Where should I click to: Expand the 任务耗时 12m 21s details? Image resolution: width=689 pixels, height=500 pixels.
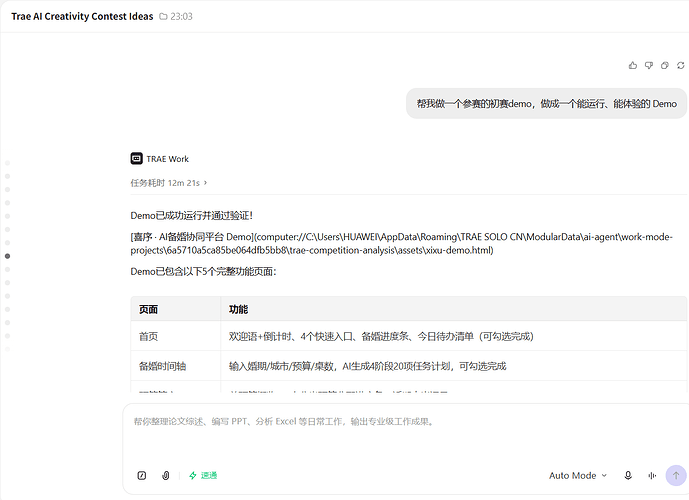[x=169, y=183]
